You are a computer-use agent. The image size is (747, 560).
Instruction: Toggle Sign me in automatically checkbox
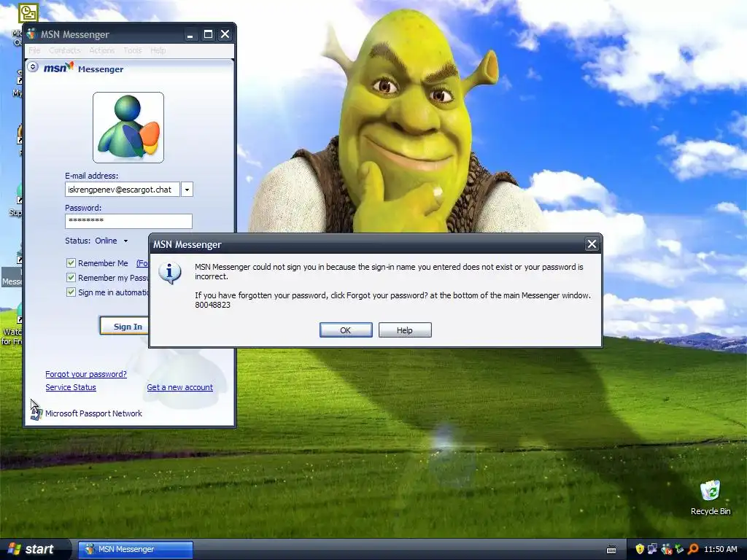(71, 292)
